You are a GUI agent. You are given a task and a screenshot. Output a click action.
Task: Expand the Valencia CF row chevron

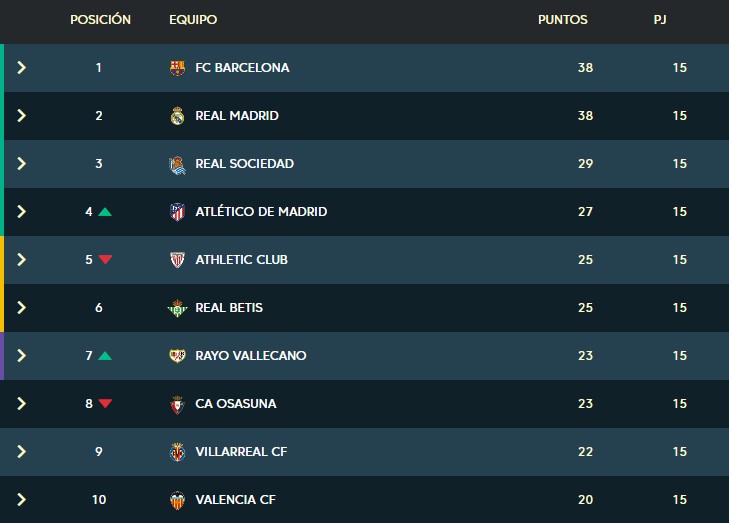click(22, 500)
